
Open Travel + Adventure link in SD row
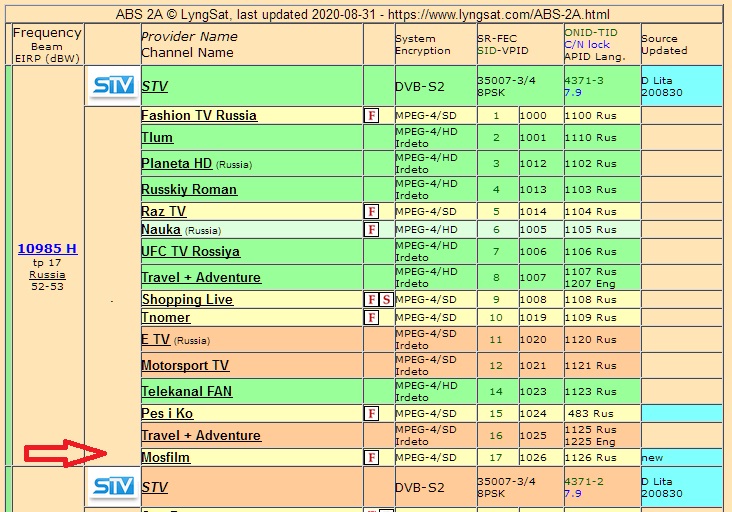(201, 435)
